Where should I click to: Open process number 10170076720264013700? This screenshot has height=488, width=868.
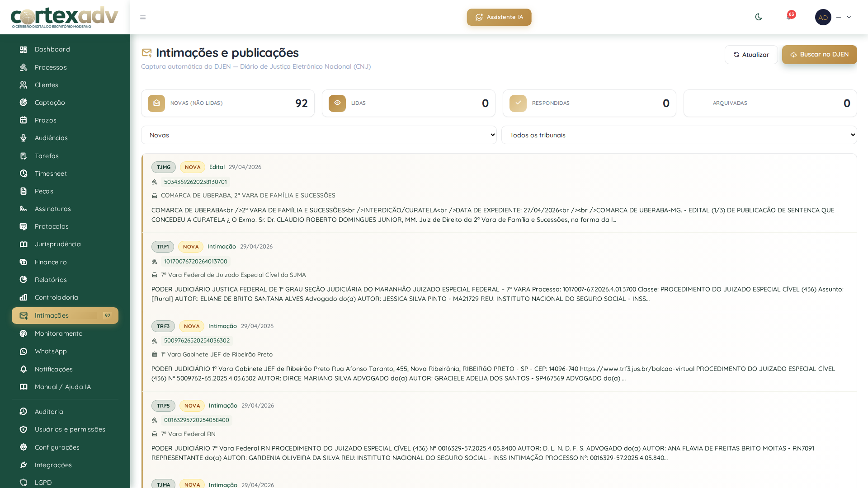(196, 262)
